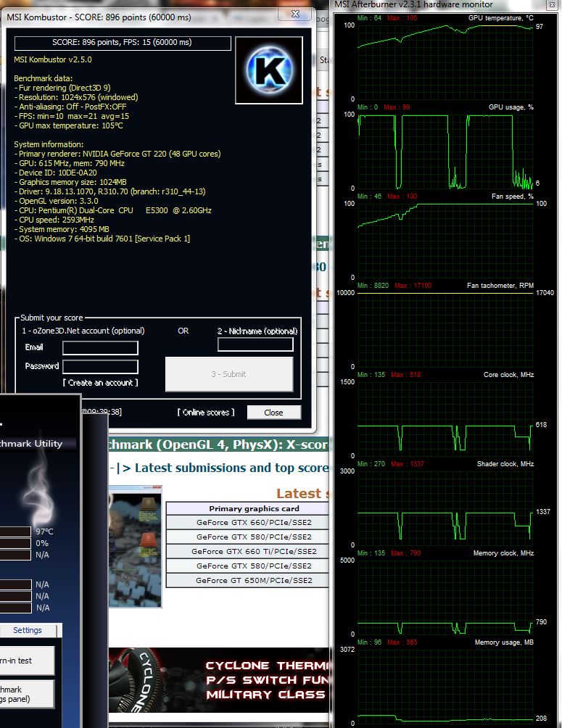Start the burn-in test button
Screen dimensions: 562x728
(x=27, y=661)
